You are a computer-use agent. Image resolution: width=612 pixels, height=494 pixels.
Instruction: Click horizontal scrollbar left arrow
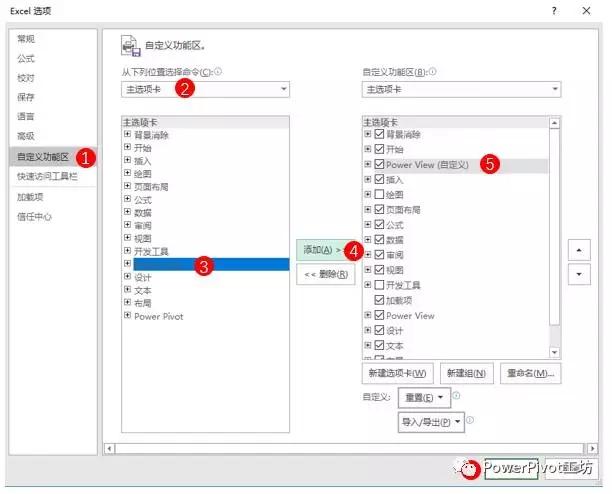(x=109, y=448)
